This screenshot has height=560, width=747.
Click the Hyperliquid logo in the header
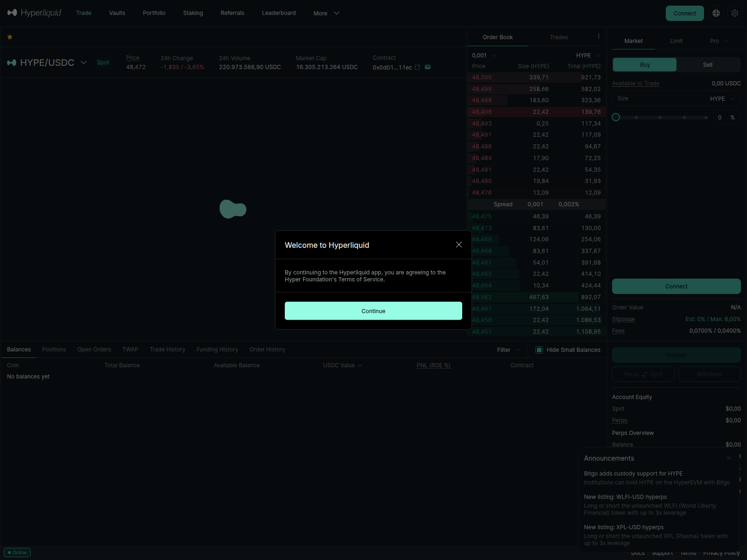tap(34, 13)
